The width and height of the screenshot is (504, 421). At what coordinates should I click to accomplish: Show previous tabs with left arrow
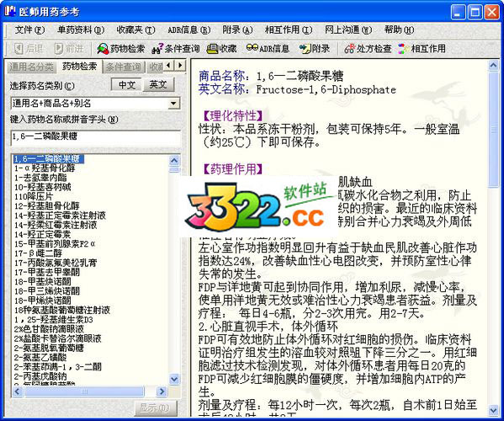168,66
